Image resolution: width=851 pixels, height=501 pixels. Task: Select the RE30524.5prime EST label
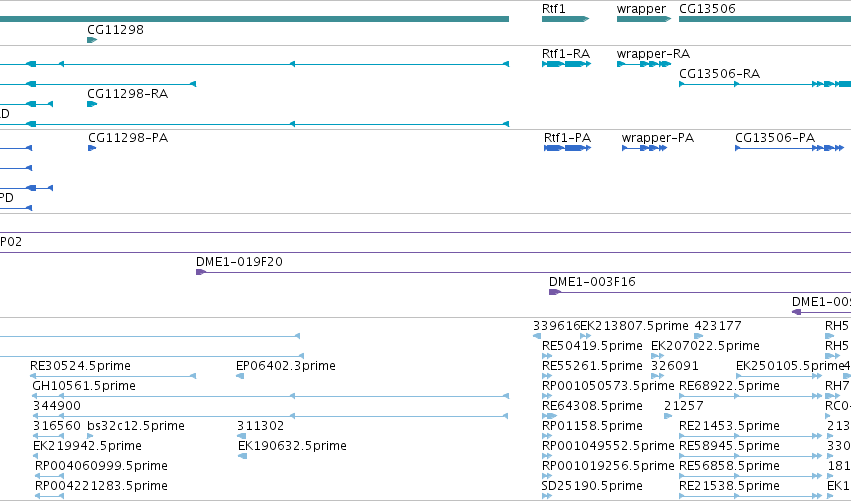point(80,366)
